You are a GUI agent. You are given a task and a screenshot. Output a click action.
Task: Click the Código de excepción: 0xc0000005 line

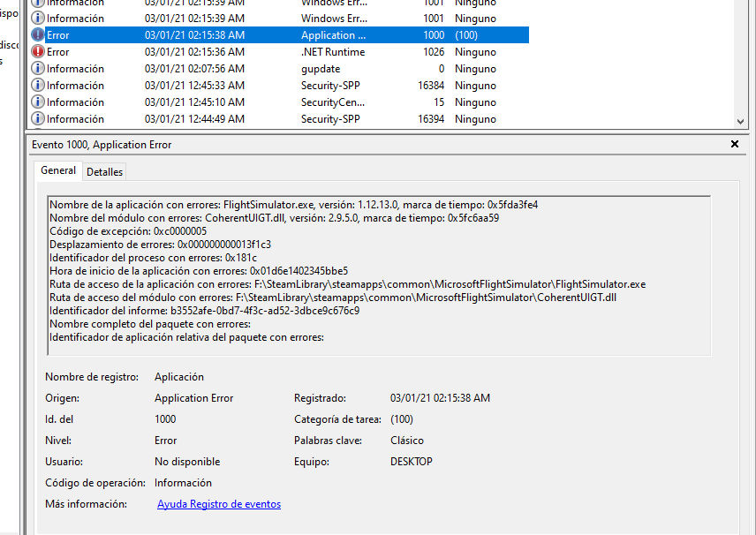tap(128, 231)
